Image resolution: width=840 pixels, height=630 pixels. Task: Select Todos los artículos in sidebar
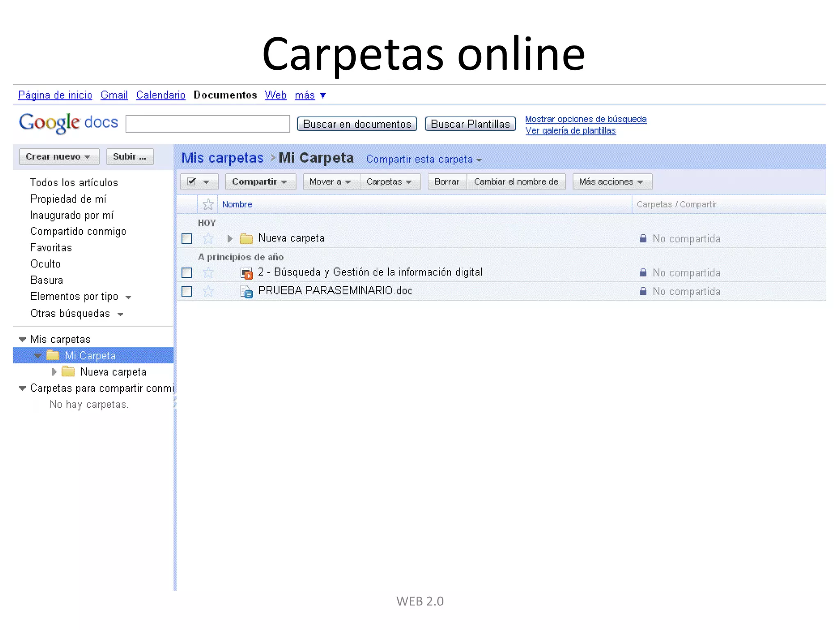pos(74,183)
